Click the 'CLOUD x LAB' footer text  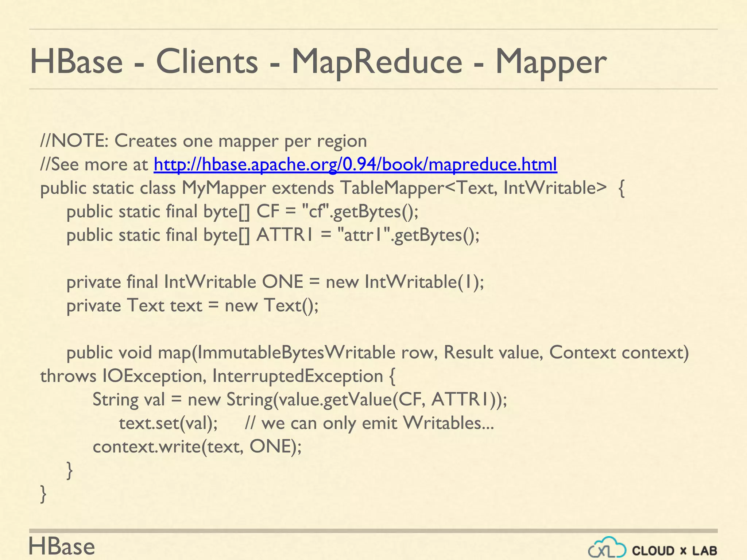(x=675, y=551)
